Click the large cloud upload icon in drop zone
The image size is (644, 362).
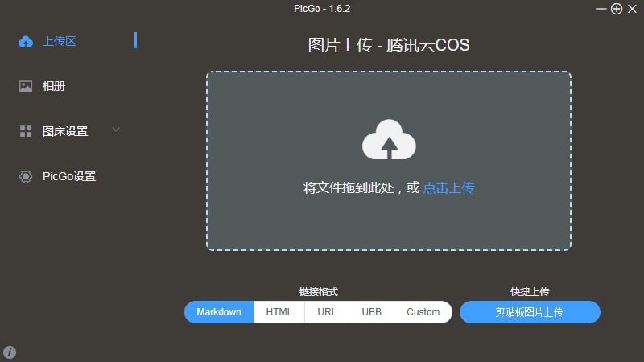[389, 139]
